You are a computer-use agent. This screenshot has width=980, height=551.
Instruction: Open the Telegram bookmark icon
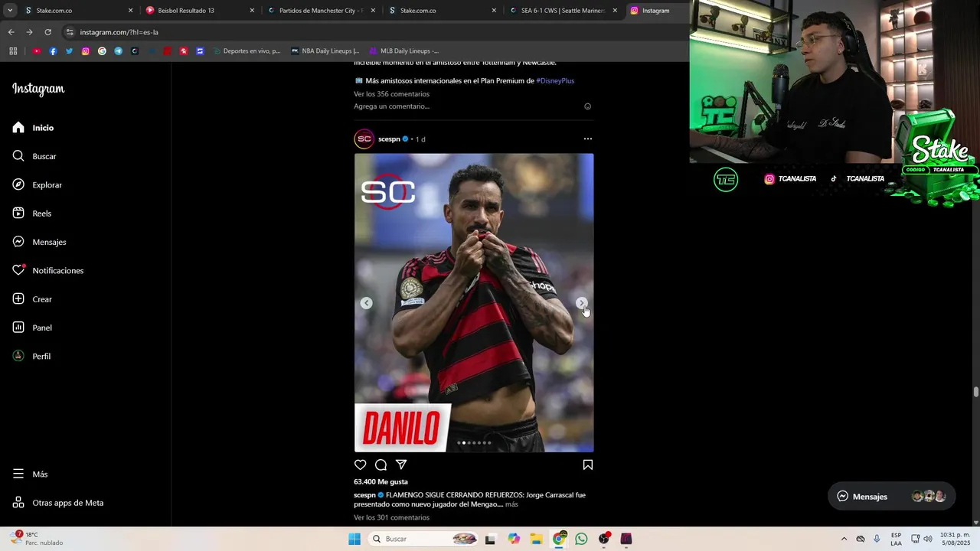click(118, 51)
